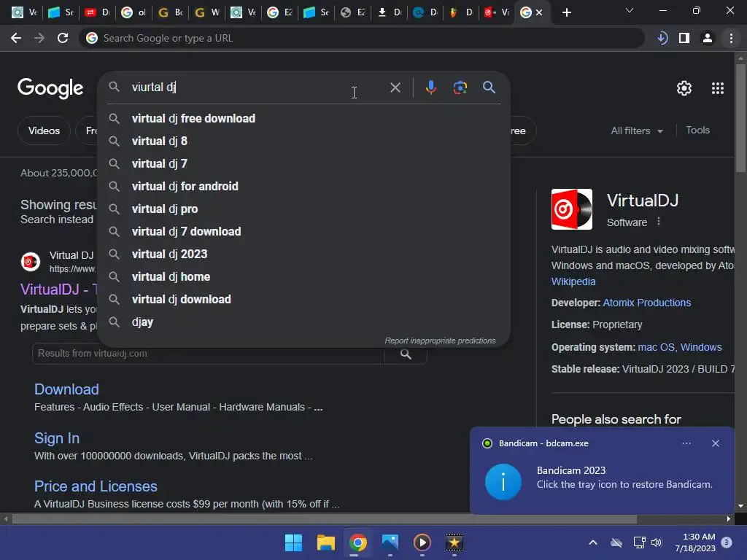Open the Wikipedia link in knowledge panel
This screenshot has height=560, width=747.
pos(573,282)
